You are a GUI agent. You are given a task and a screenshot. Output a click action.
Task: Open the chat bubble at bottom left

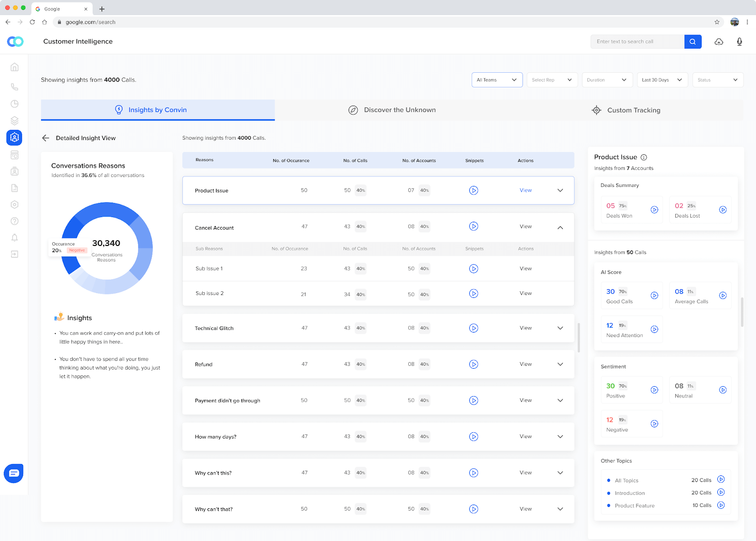14,473
